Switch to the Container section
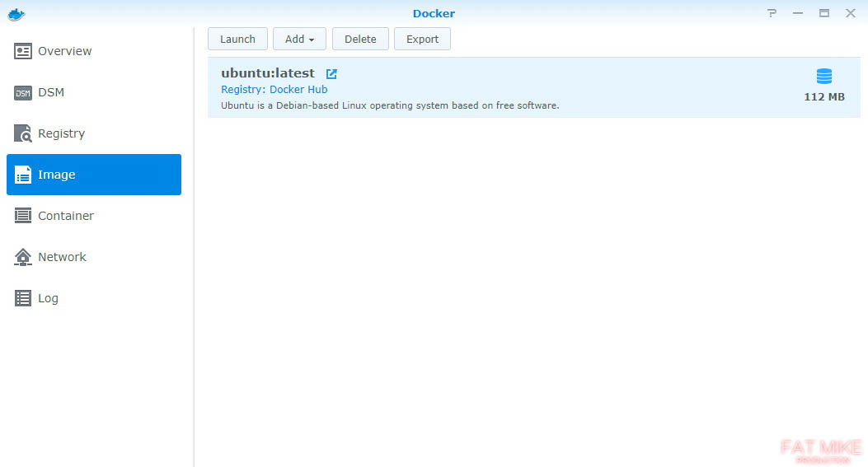Image resolution: width=868 pixels, height=467 pixels. (x=93, y=216)
